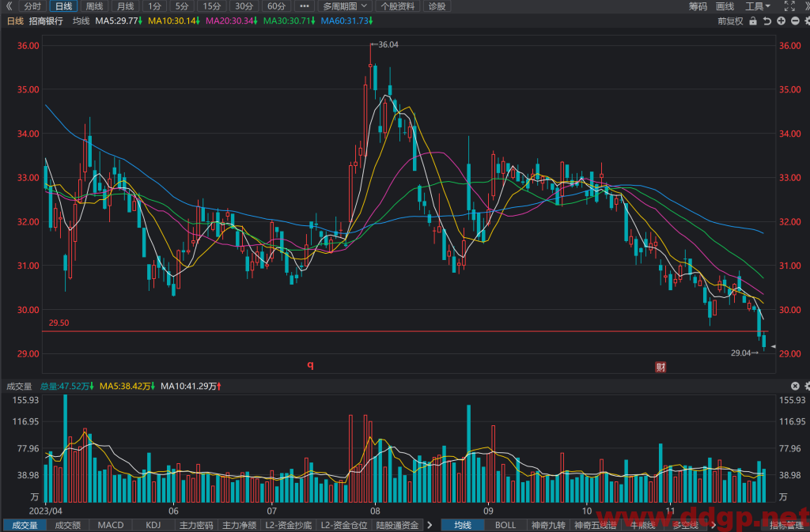Show more sub-indicators with right chevron
This screenshot has width=810, height=532.
click(430, 526)
